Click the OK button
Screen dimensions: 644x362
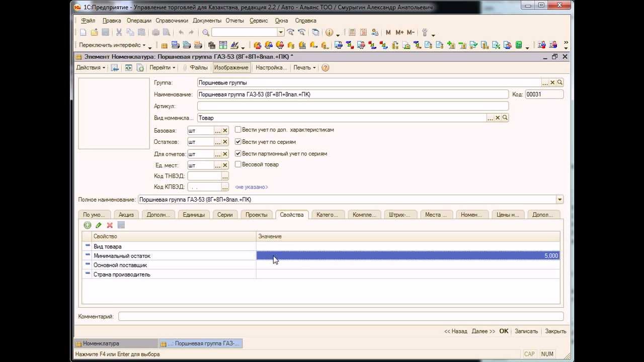[504, 331]
